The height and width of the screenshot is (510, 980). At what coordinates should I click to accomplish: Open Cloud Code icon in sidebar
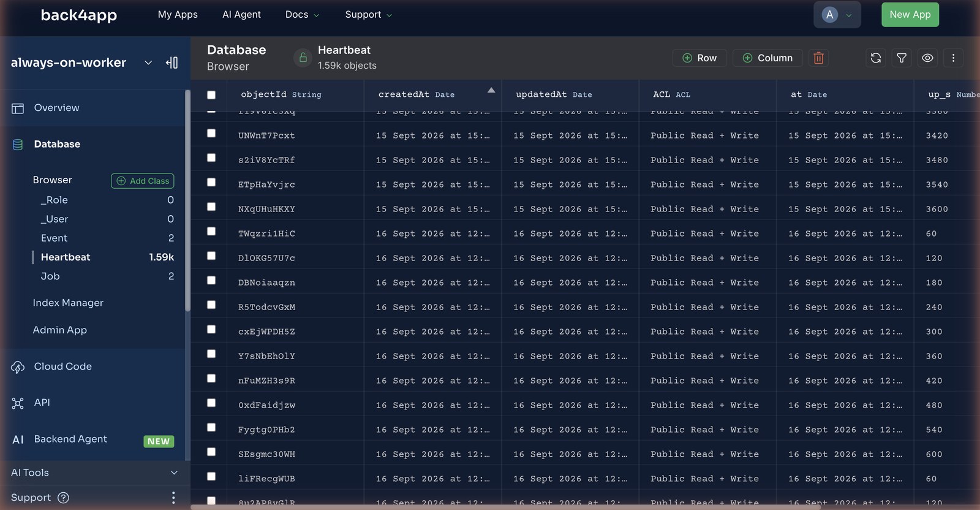click(x=18, y=367)
